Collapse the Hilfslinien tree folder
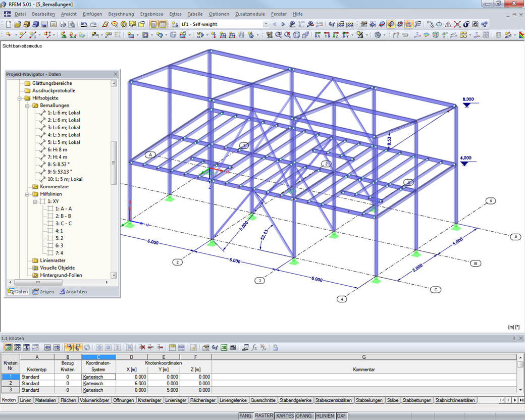 click(27, 194)
